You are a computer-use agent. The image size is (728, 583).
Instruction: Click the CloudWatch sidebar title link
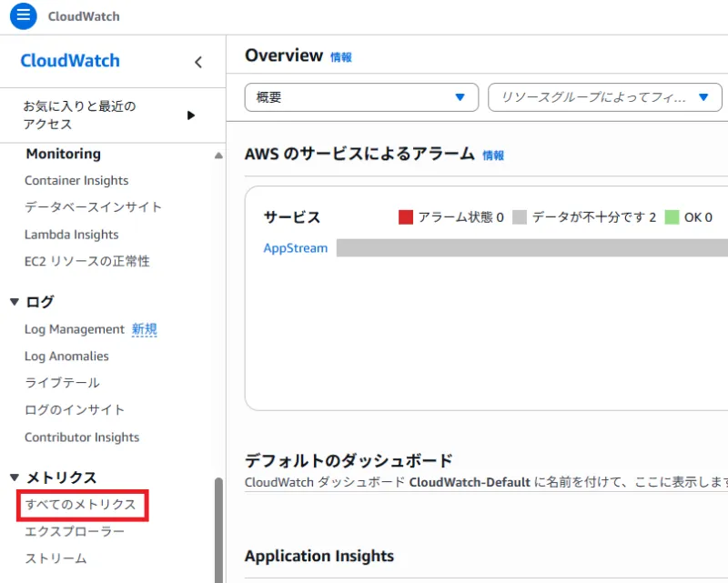(x=70, y=61)
